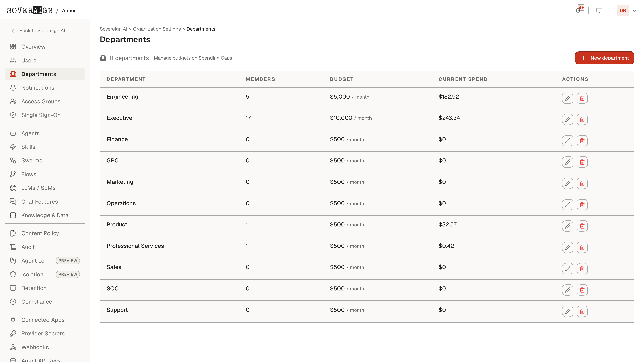Delete the SOC department
Viewport: 644px width, 362px height.
[582, 290]
